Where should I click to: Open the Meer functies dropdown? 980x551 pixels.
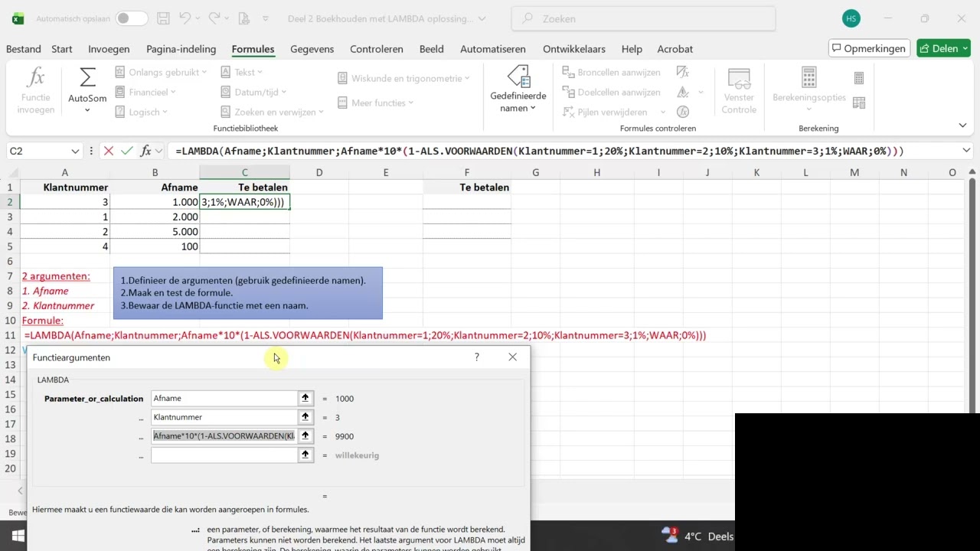pos(375,103)
